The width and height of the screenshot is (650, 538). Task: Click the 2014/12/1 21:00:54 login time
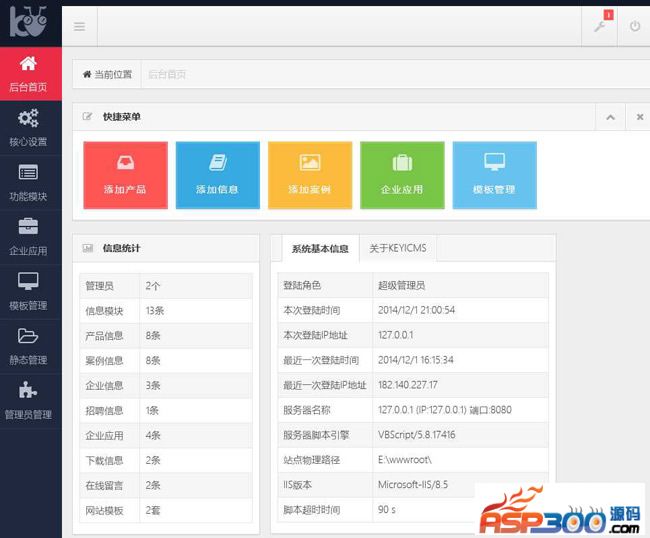pyautogui.click(x=416, y=310)
